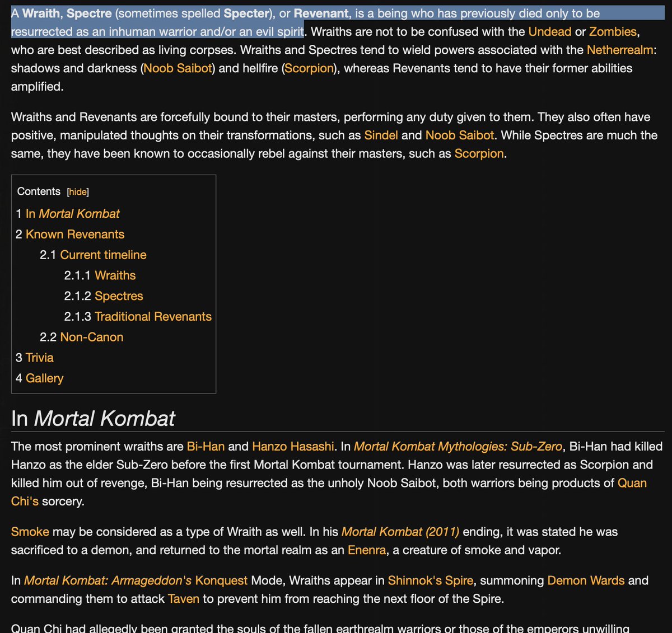Open Scorpion link after 'hellfire'

click(309, 68)
